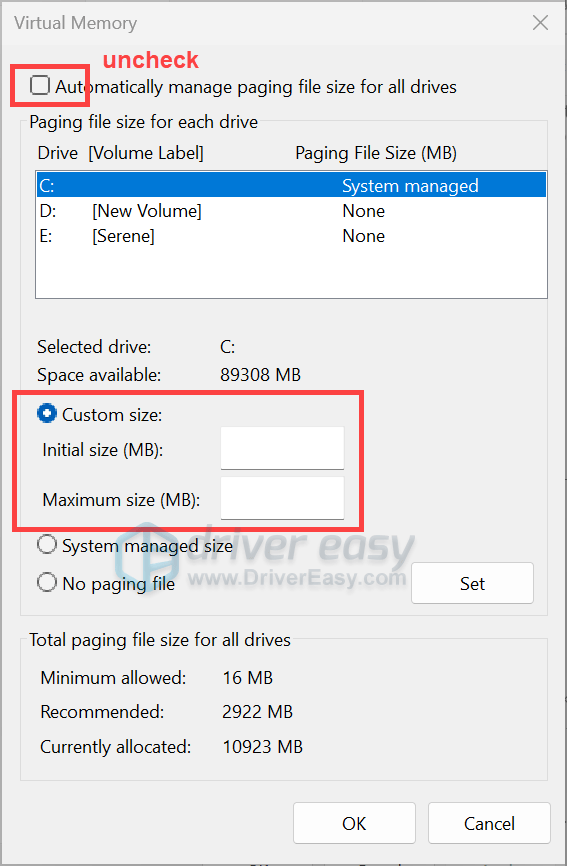Screen dimensions: 567x866
Task: Click the Minimum allowed 16 MB value
Action: tap(247, 678)
